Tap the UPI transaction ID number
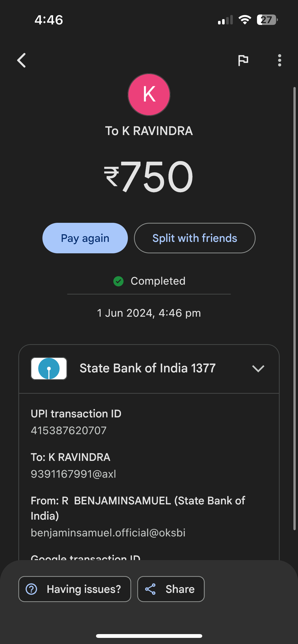The image size is (298, 644). 69,431
